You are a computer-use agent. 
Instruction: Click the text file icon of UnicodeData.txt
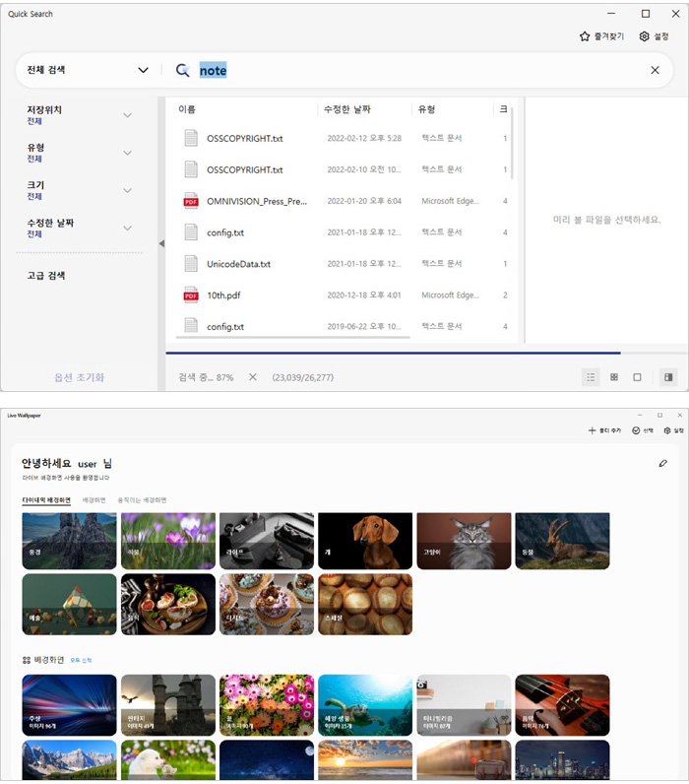click(191, 264)
